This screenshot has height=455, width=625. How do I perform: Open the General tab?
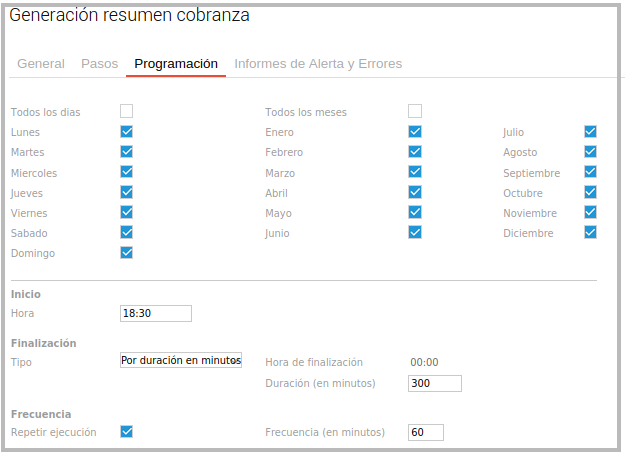41,64
